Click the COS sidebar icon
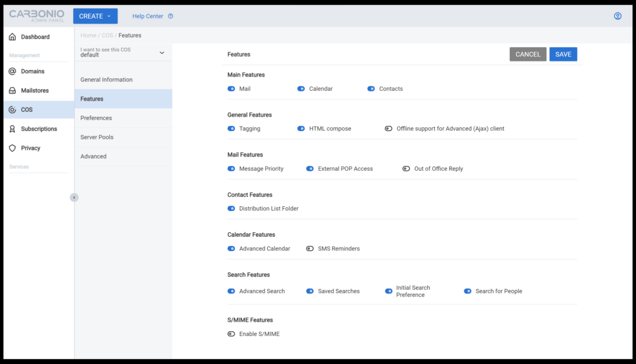 (x=12, y=109)
